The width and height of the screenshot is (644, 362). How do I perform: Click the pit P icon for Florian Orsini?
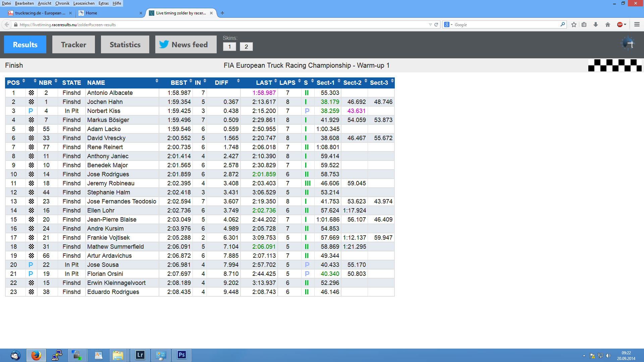pos(31,274)
